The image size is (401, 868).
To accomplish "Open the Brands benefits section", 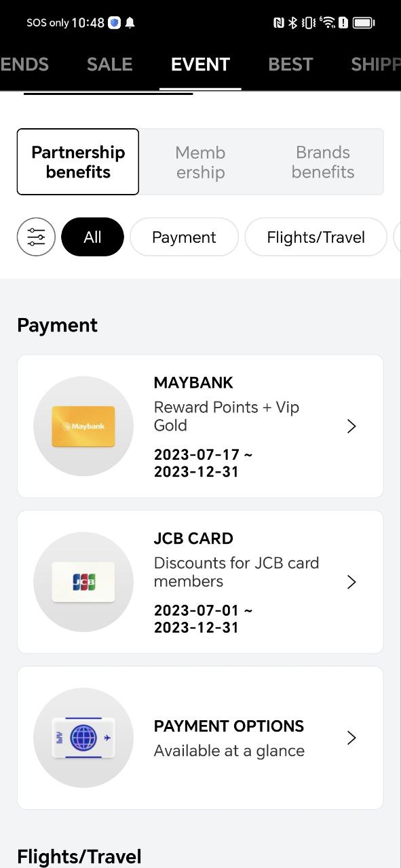I will [x=323, y=162].
